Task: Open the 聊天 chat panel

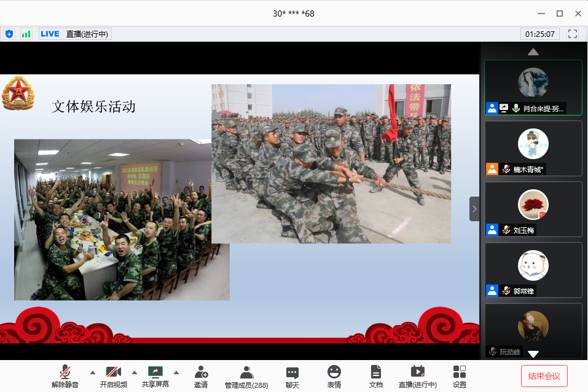Action: click(292, 375)
